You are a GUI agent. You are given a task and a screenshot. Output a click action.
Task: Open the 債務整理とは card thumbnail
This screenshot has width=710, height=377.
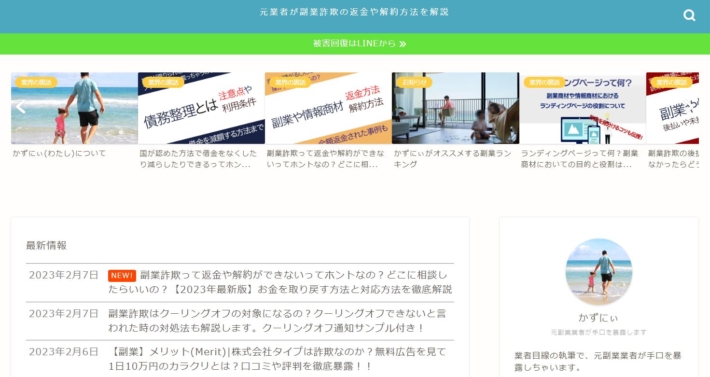[x=201, y=108]
